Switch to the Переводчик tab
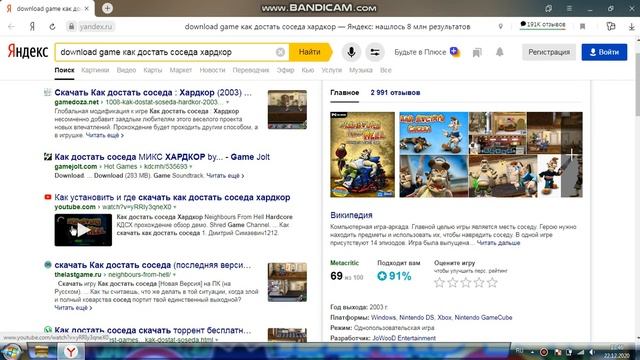The image size is (640, 360). click(x=251, y=70)
